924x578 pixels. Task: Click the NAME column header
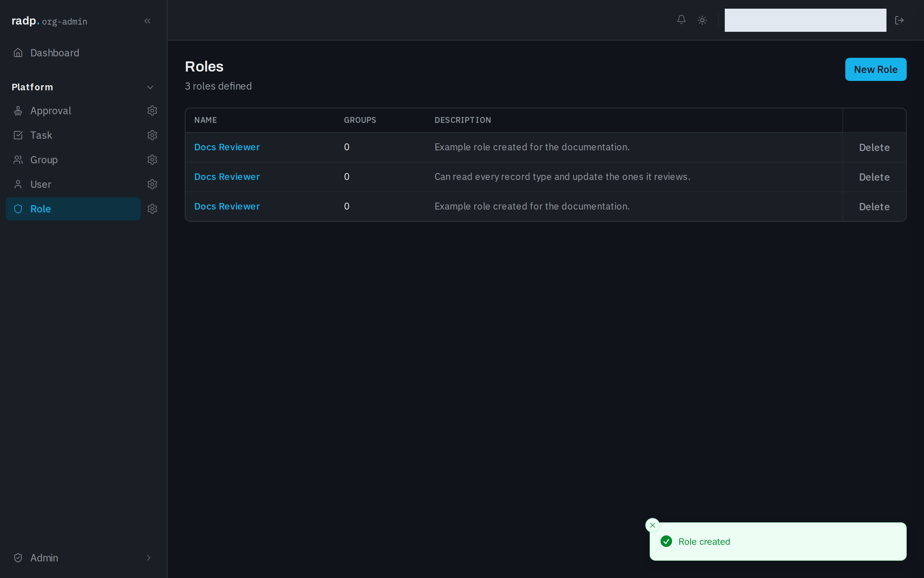pos(205,120)
